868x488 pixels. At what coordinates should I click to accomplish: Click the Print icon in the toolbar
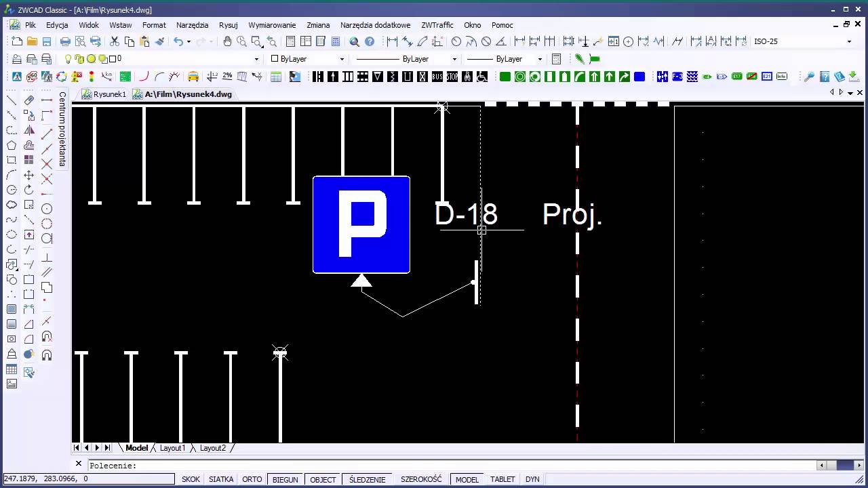66,41
